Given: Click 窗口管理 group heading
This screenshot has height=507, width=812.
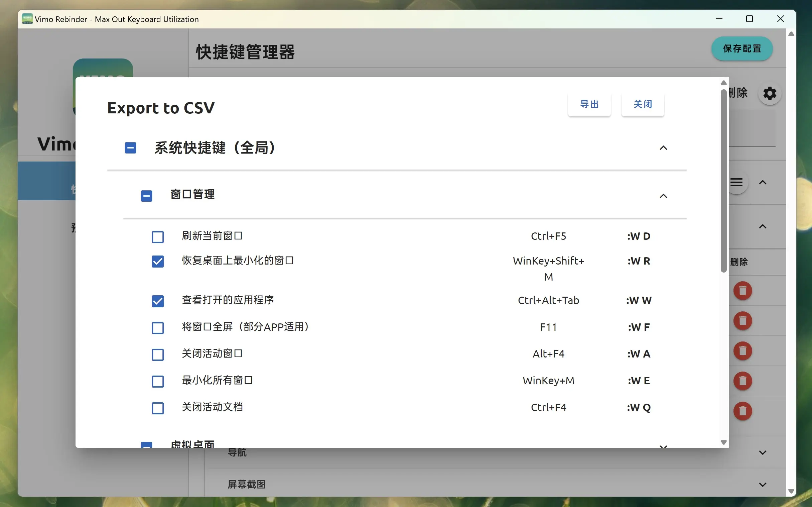Looking at the screenshot, I should pyautogui.click(x=192, y=194).
